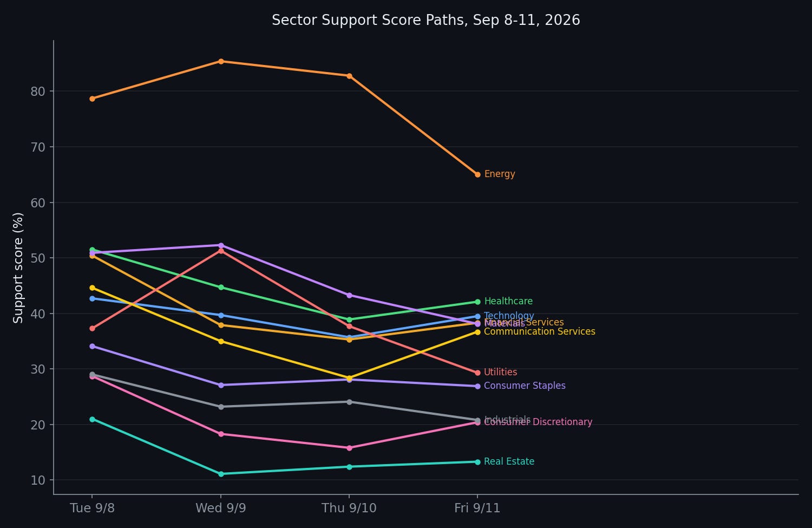Click the Energy data point on Thu 9/10
Image resolution: width=812 pixels, height=528 pixels.
pos(349,76)
